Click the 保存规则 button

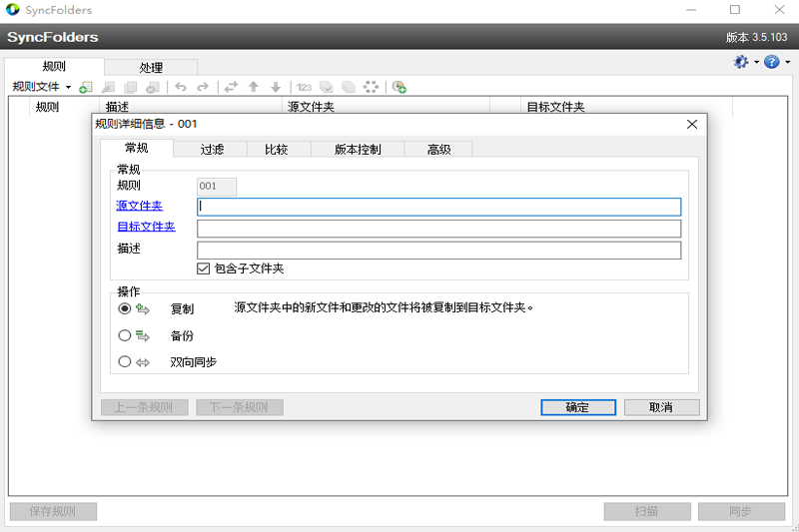point(53,512)
